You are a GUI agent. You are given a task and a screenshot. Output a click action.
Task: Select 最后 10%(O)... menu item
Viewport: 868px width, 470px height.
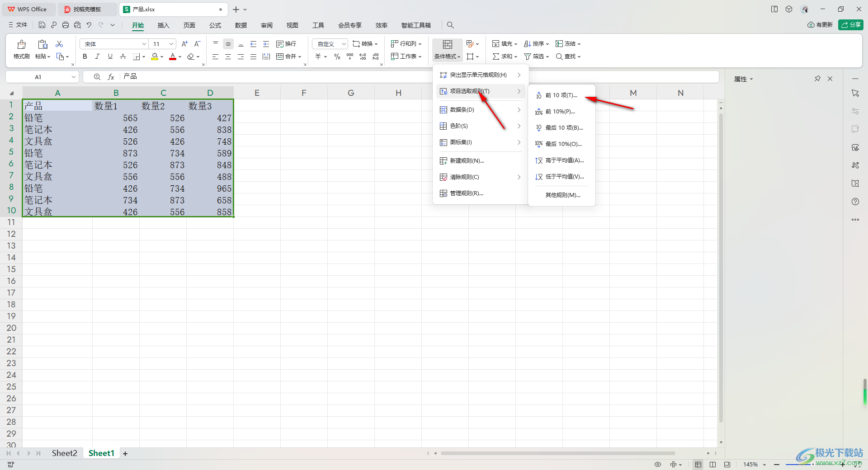(x=561, y=144)
